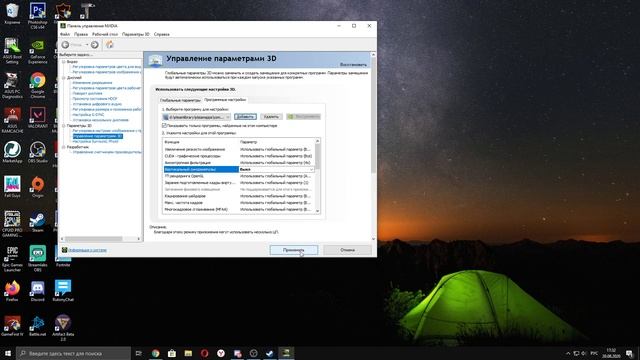
Task: Select Управление параметрами 3D tree item
Action: (98, 136)
